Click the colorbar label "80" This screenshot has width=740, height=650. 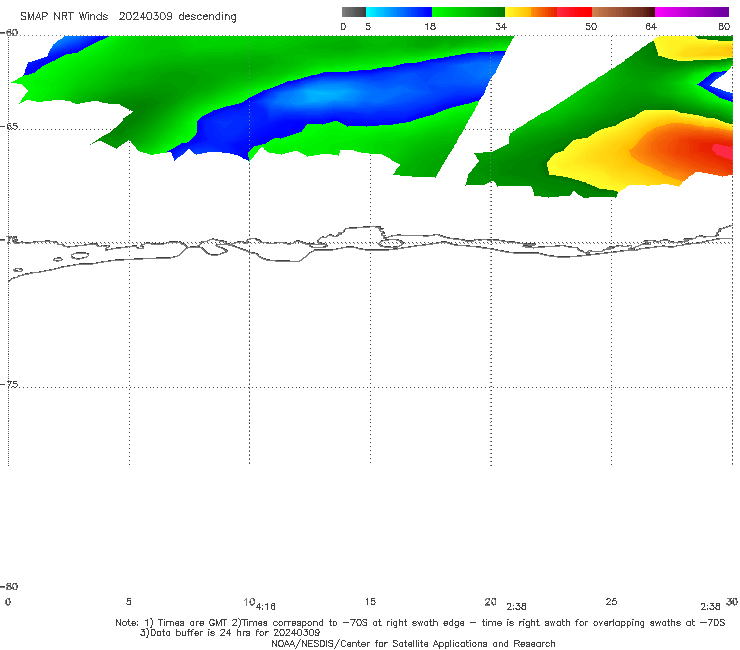point(724,26)
